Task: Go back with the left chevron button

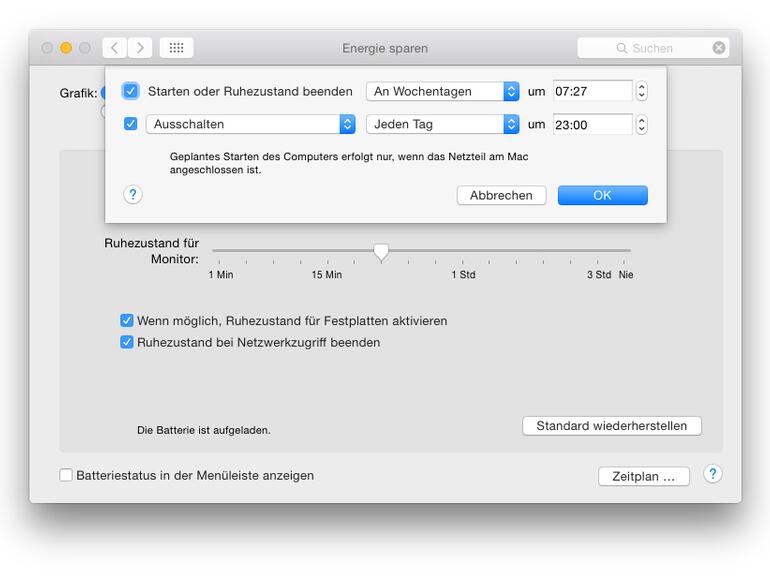Action: (115, 48)
